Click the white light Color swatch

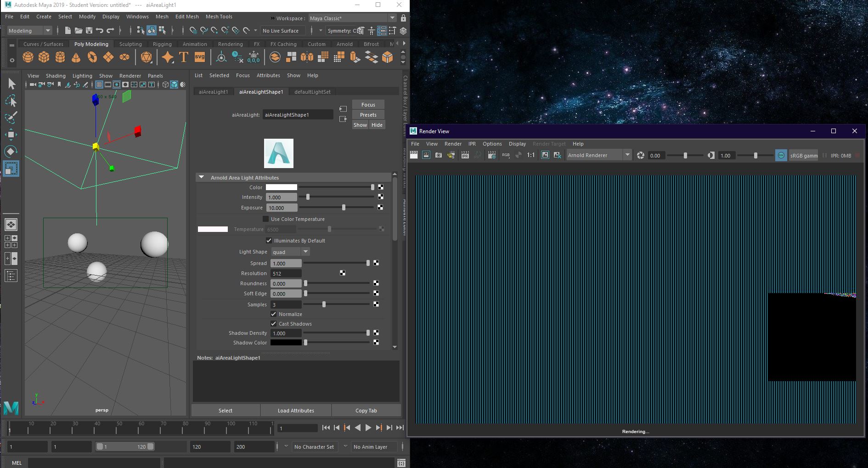click(x=282, y=187)
